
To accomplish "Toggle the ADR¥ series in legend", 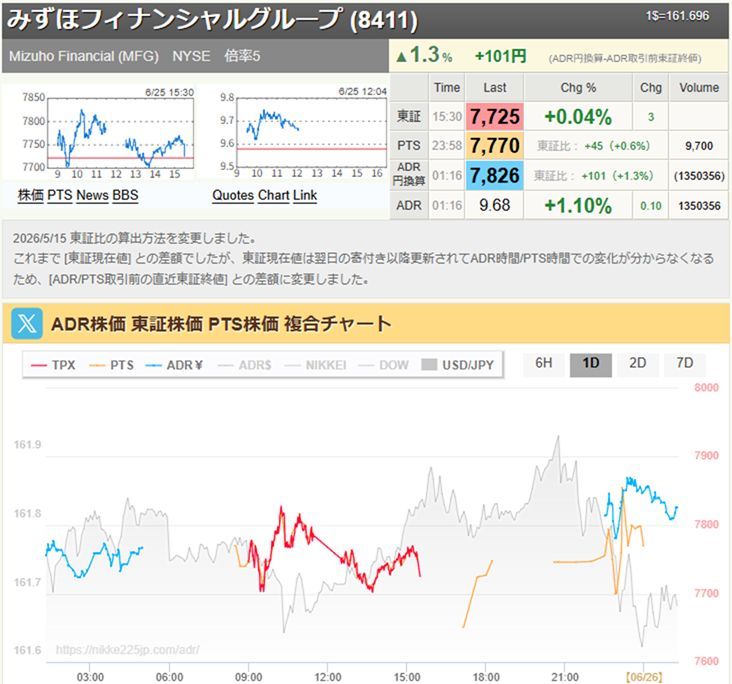I will coord(174,365).
